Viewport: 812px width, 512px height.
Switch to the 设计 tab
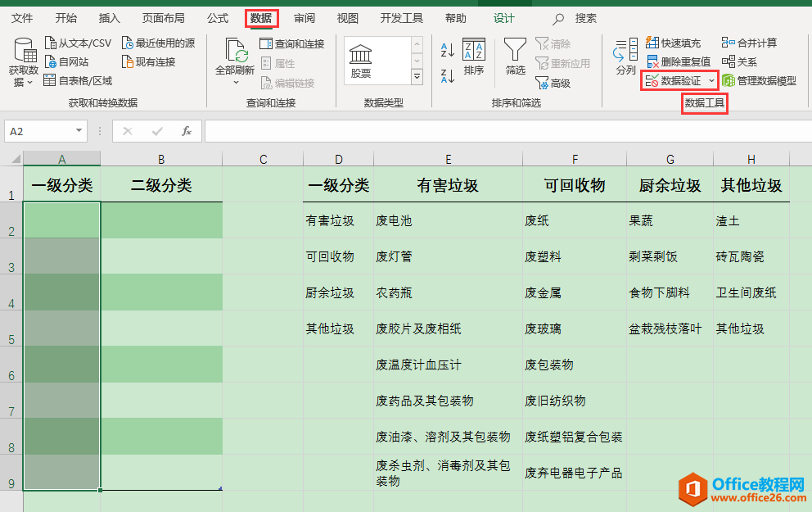[x=504, y=19]
